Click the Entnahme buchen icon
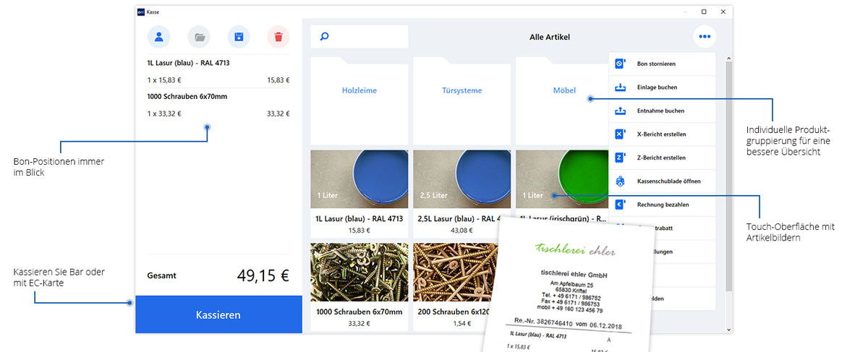Image resolution: width=868 pixels, height=352 pixels. point(620,111)
